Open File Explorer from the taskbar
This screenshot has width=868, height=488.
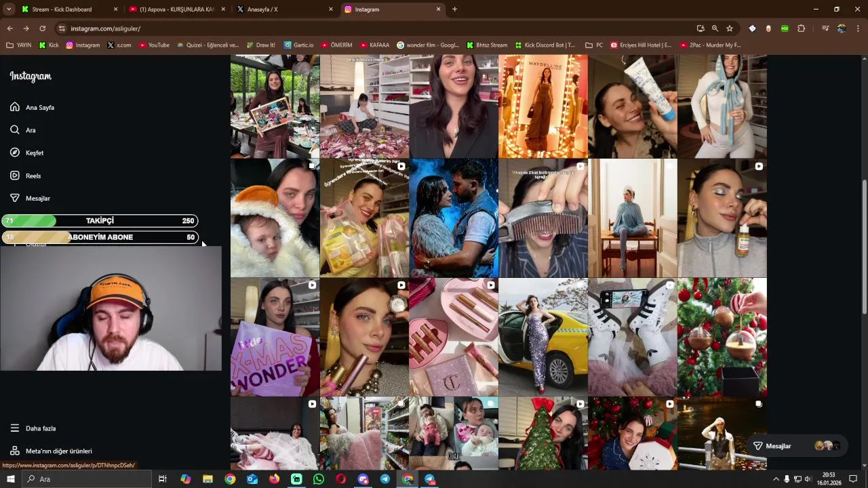tap(208, 479)
